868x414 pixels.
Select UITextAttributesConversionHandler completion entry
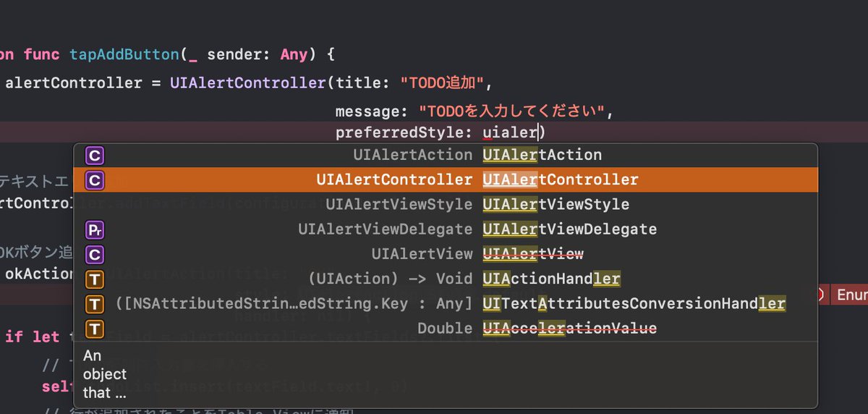(x=446, y=304)
